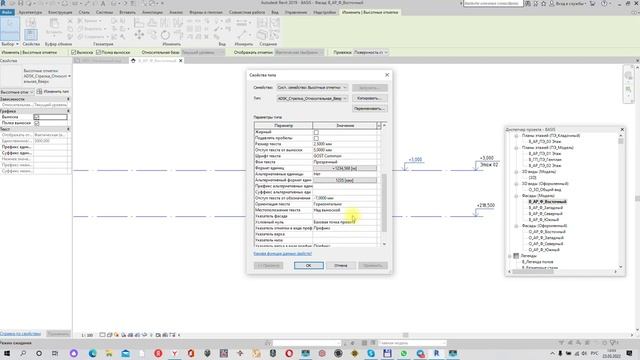The image size is (640, 360).
Task: Click the Копировать button in the type dialog
Action: point(370,98)
